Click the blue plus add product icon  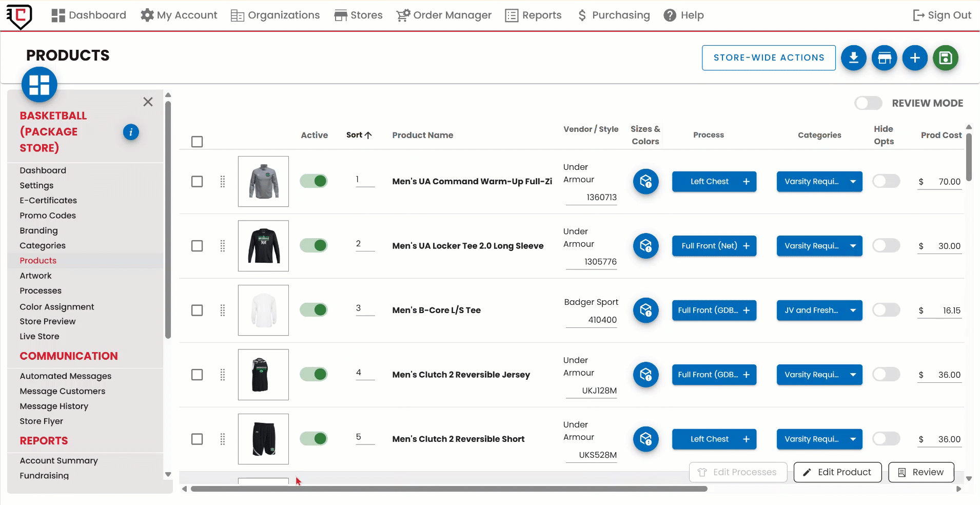915,58
